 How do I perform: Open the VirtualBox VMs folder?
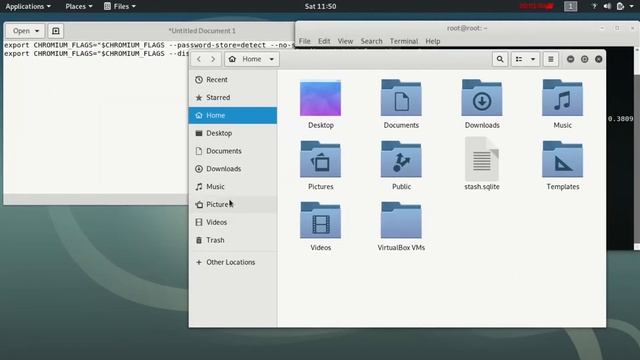pos(401,220)
